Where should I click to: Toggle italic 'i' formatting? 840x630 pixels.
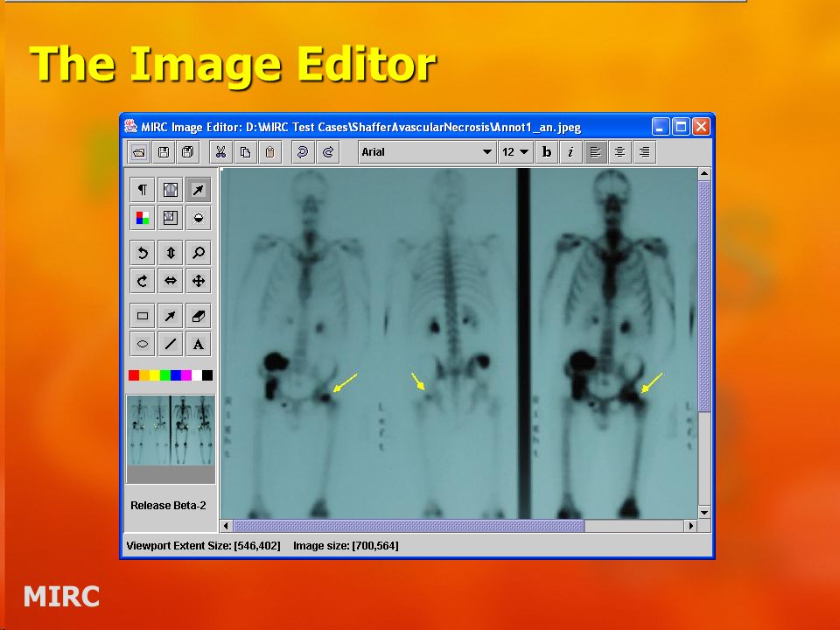571,152
